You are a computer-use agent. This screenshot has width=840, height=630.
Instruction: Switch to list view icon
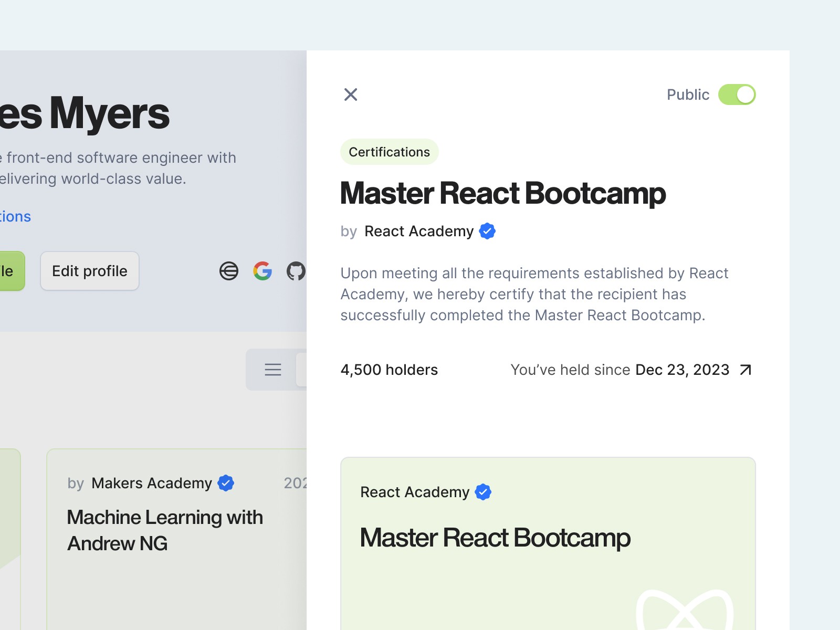click(273, 370)
